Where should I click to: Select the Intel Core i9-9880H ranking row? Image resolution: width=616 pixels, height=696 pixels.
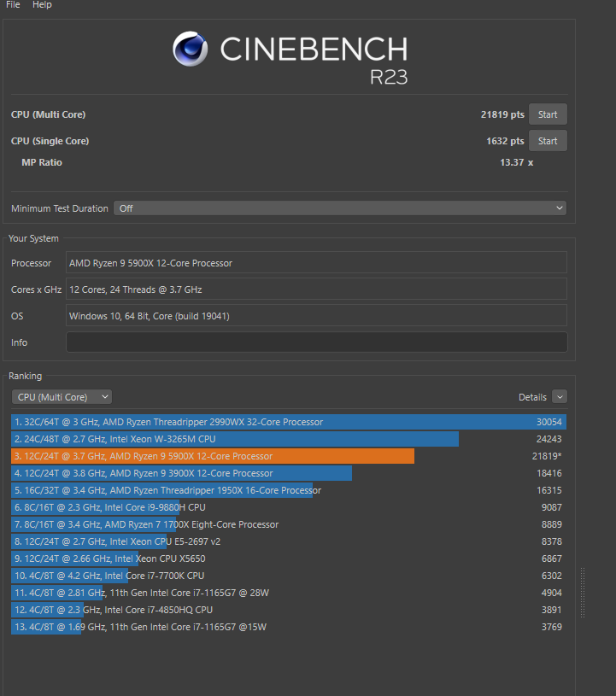tap(289, 507)
